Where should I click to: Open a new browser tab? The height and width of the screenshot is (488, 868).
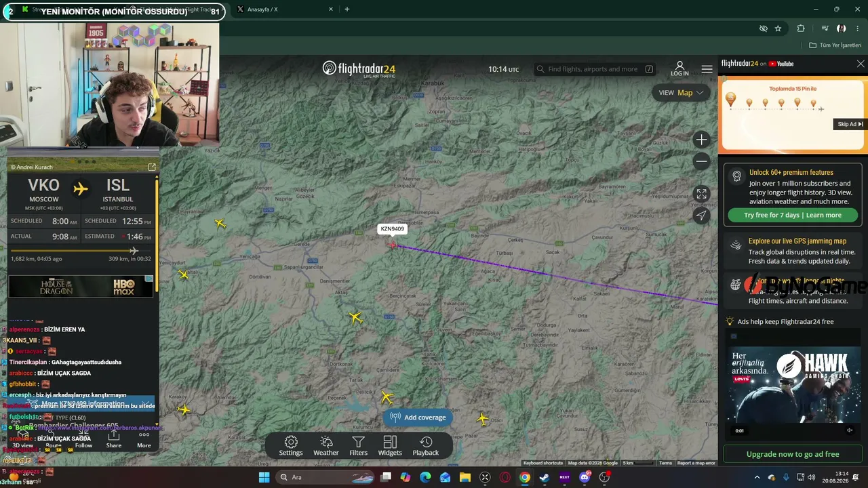(x=347, y=9)
